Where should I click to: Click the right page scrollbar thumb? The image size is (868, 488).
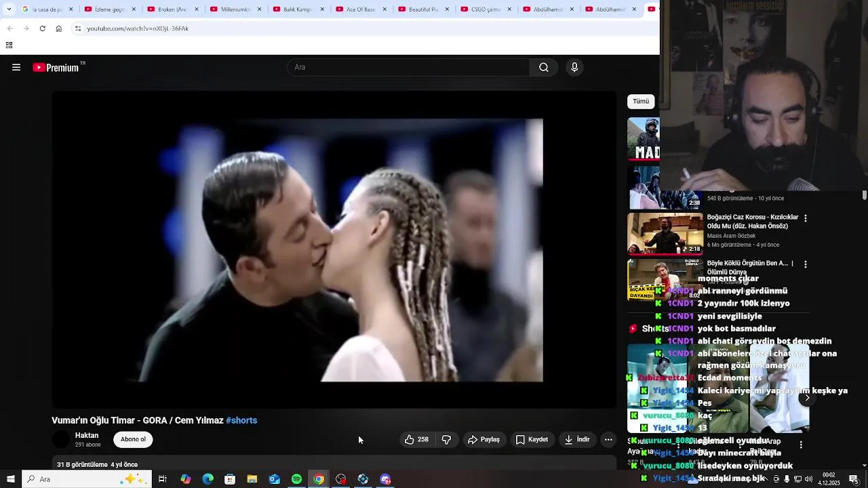(x=865, y=195)
